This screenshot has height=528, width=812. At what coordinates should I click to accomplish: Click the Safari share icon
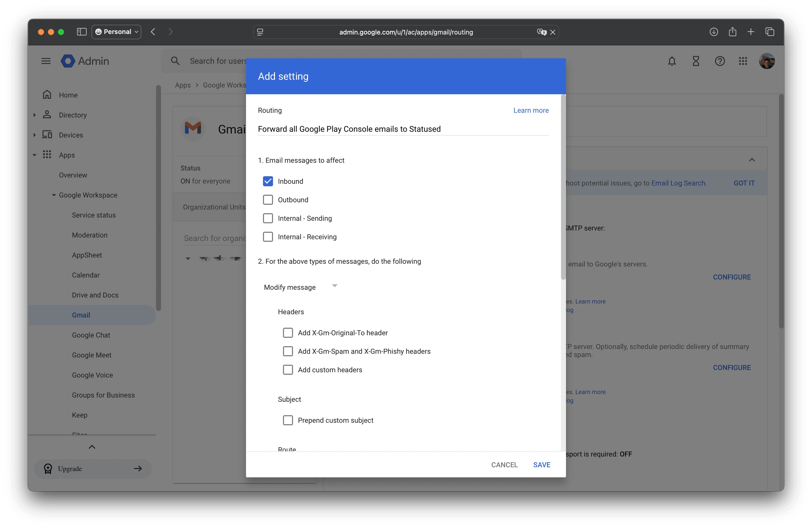[732, 32]
